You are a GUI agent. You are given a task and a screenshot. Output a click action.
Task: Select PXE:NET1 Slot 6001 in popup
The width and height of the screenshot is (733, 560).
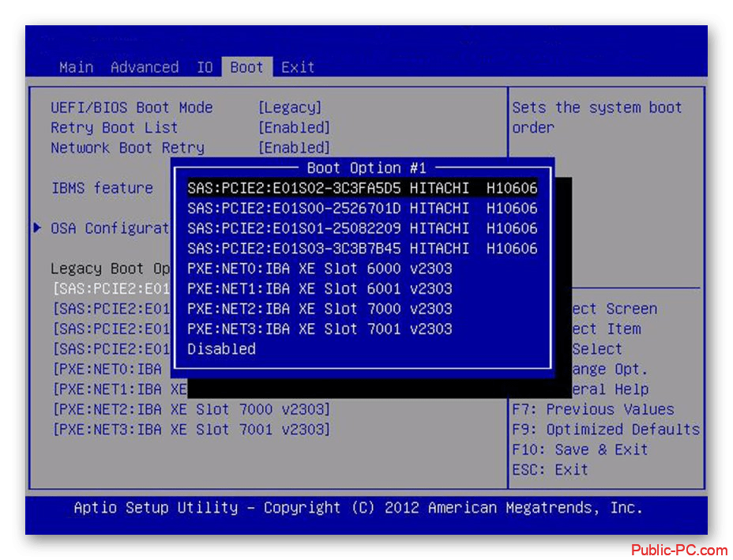coord(319,289)
